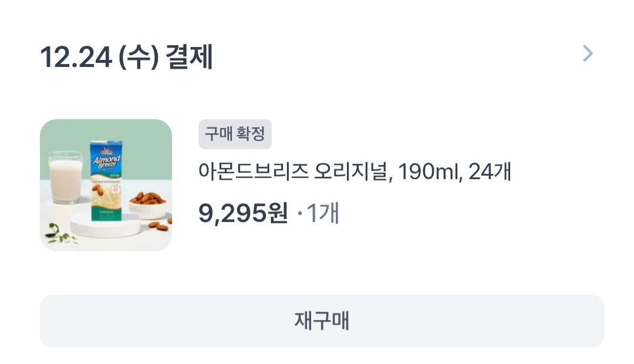Click the 12.24 (수) 결제 header

click(x=126, y=58)
